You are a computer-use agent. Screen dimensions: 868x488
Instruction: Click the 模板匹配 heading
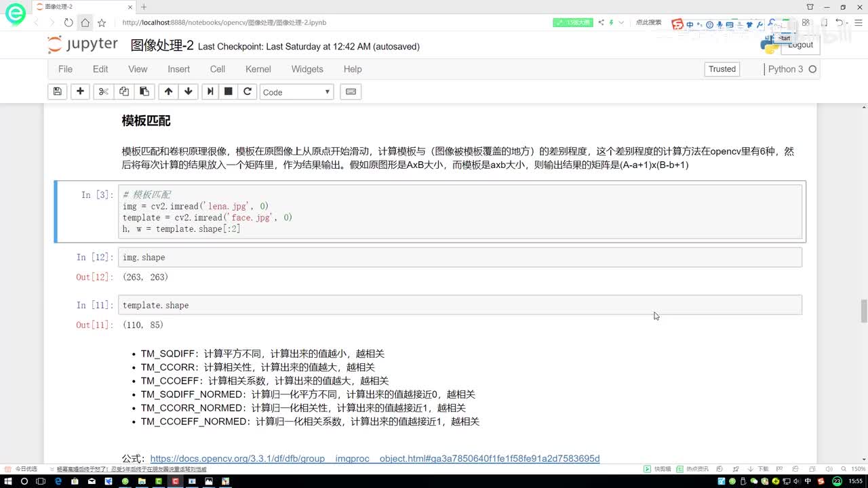(146, 121)
